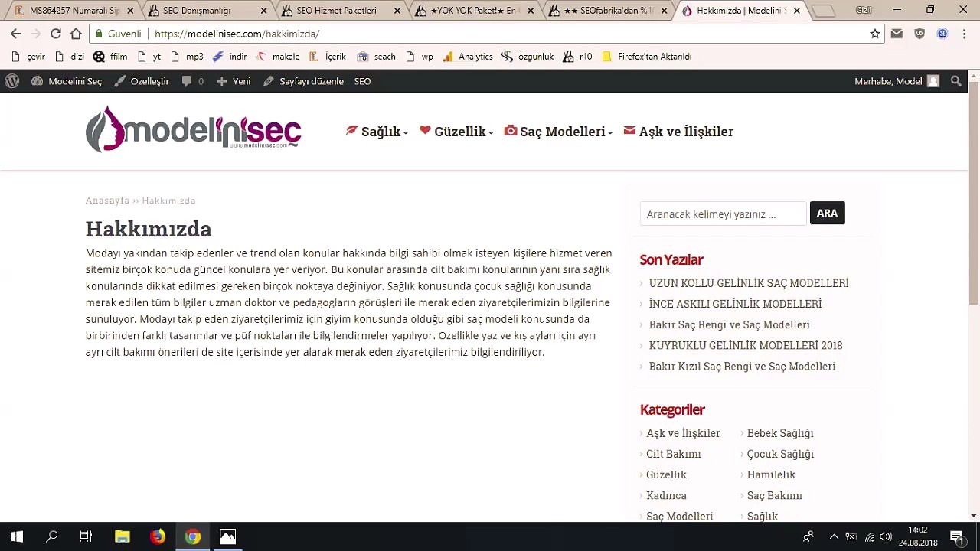Open UZUN KOLLU GELİNLİK SAÇ MODELLERİ post
This screenshot has width=980, height=551.
(749, 283)
